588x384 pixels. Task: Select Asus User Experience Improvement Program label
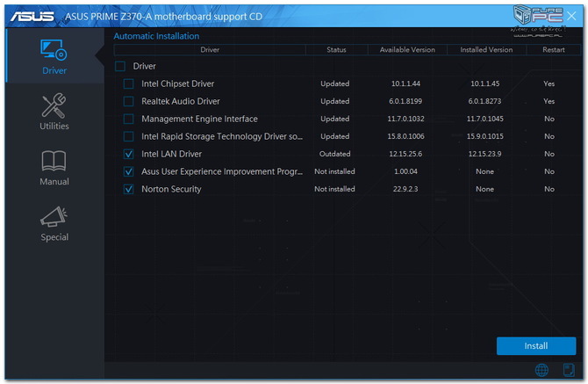(x=222, y=171)
